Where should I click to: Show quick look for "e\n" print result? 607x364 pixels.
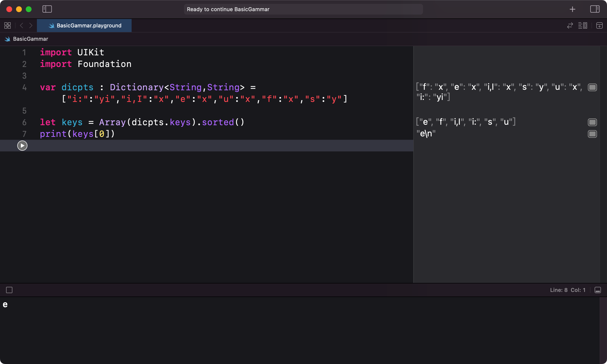[x=592, y=134]
